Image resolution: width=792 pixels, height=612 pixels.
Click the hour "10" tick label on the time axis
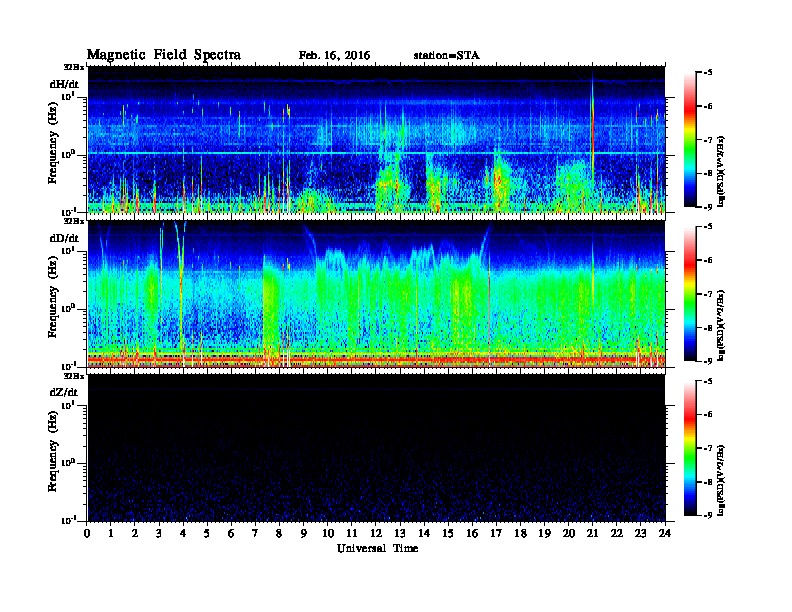point(328,533)
